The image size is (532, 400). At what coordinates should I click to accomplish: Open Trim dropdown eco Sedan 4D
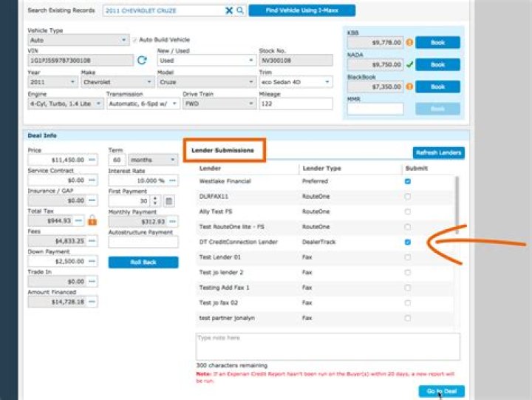(296, 82)
